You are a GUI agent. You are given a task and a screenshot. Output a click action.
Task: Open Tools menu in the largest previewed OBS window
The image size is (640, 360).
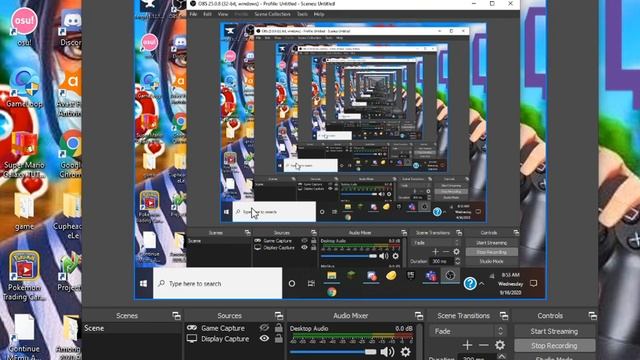click(302, 14)
